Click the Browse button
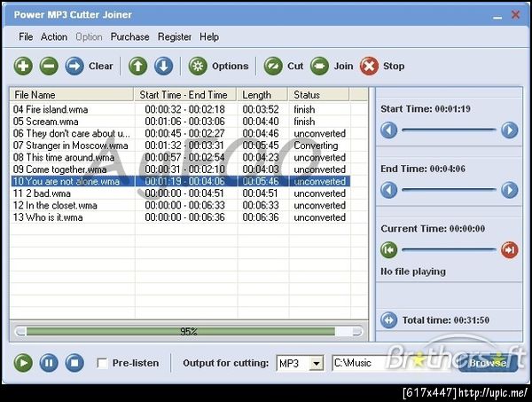Screen dimensions: 532x402 pyautogui.click(x=488, y=363)
